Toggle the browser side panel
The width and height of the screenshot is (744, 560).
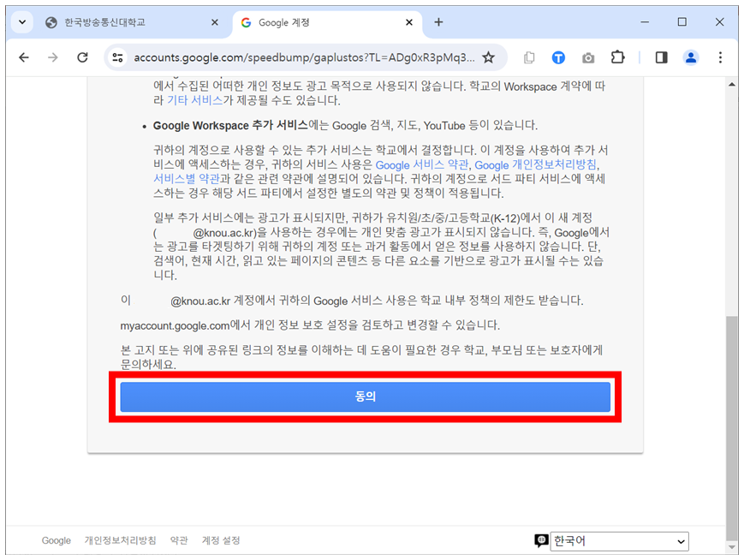[x=662, y=57]
